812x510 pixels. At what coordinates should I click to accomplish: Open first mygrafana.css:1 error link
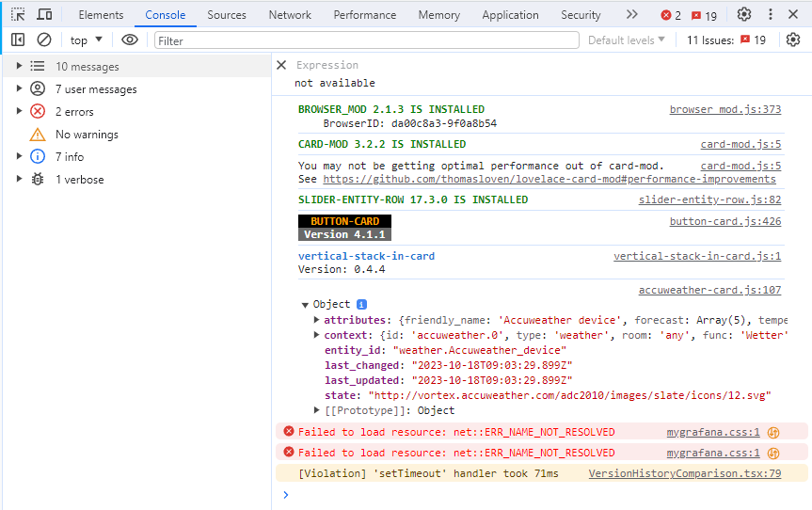(x=713, y=432)
